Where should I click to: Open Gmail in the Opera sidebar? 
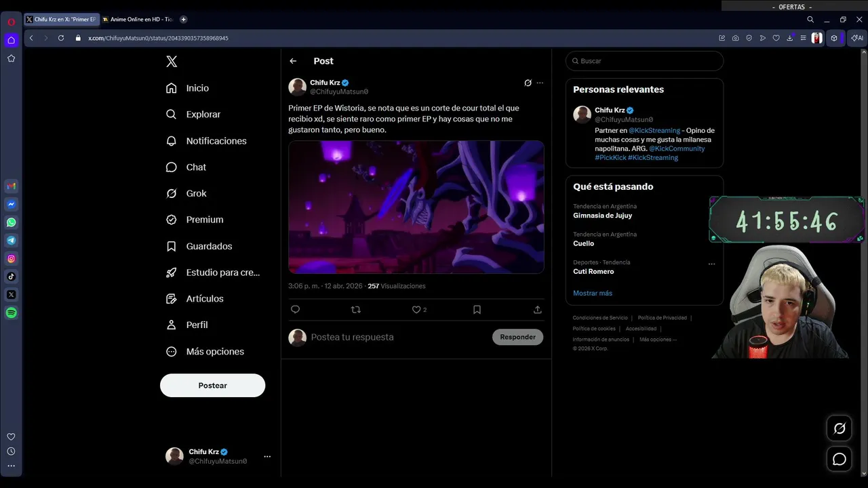click(x=12, y=186)
